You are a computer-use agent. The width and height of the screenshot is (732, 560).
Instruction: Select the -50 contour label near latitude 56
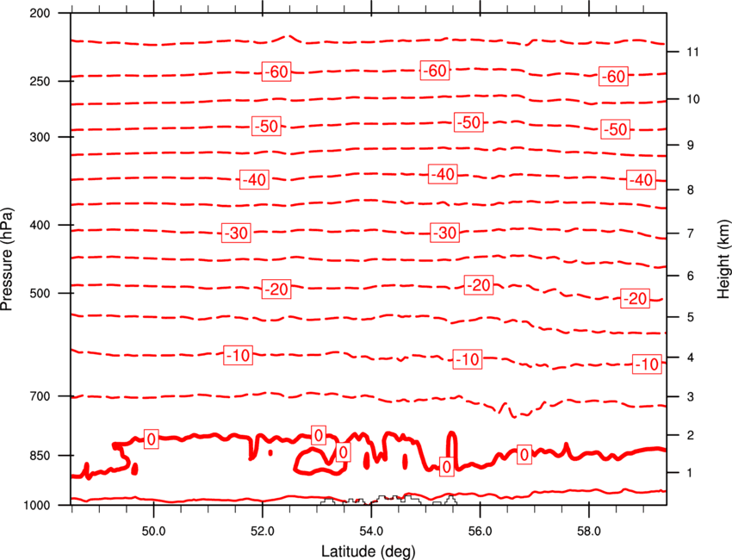point(468,122)
